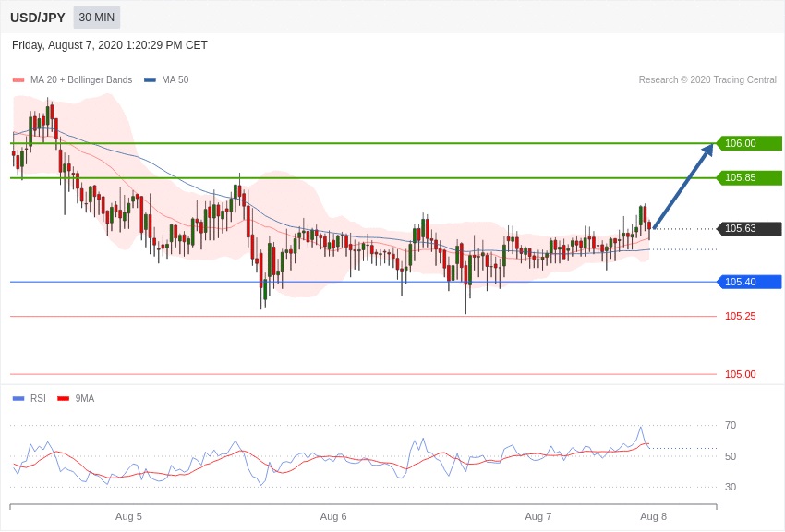Screen dimensions: 785x532
Task: Select the 30 MIN timeframe button
Action: [x=97, y=18]
